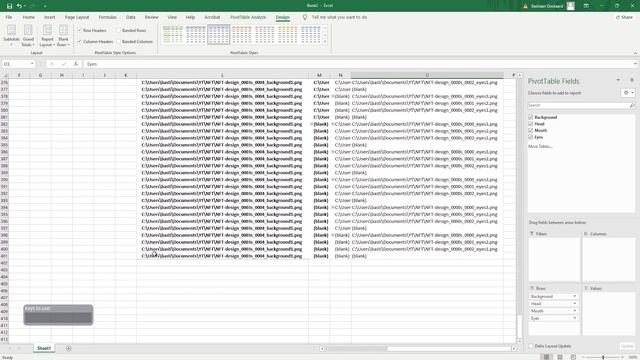Open the Blank Rows menu
Image resolution: width=640 pixels, height=360 pixels.
(x=63, y=35)
